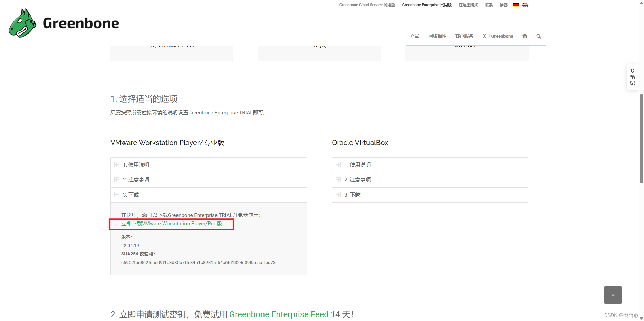
Task: Expand VirtualBox 2. 注意事项 section
Action: [430, 180]
